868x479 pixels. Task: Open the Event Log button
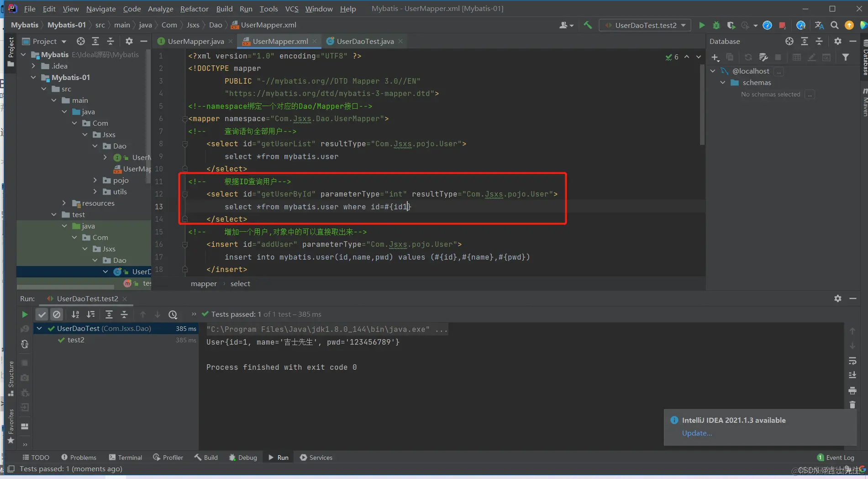click(x=836, y=458)
